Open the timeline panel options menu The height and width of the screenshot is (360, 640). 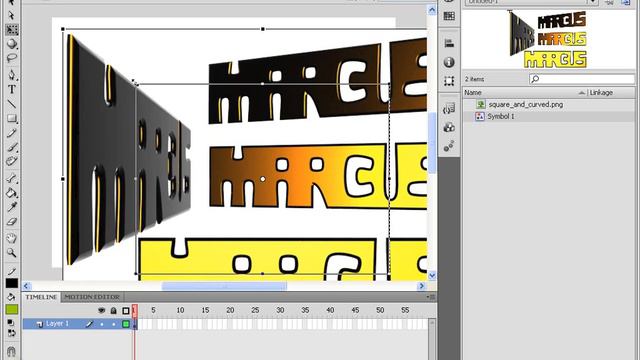(x=432, y=297)
